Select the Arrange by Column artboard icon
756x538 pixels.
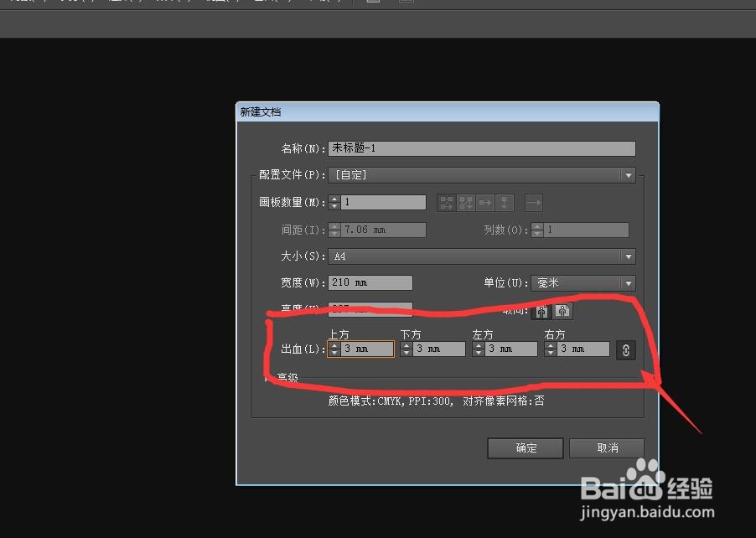[503, 202]
